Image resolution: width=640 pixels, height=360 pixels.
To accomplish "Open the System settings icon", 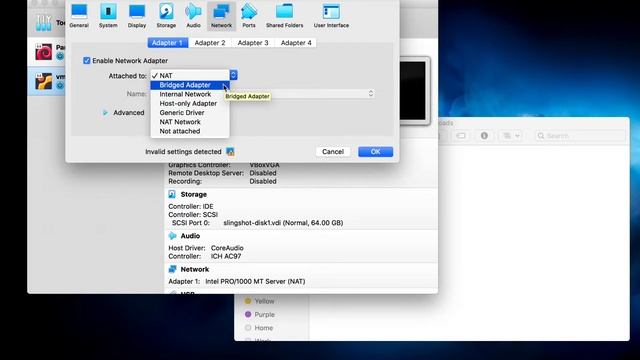I will (x=108, y=16).
